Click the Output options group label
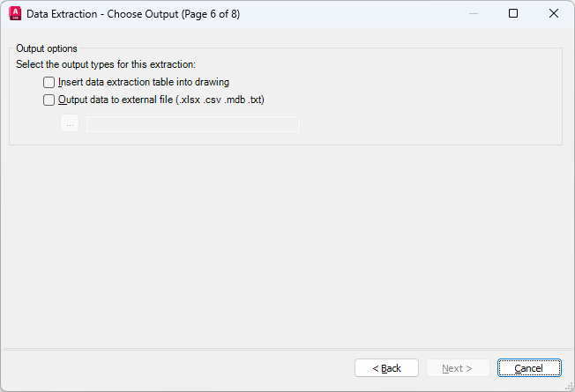This screenshot has width=575, height=392. coord(47,48)
